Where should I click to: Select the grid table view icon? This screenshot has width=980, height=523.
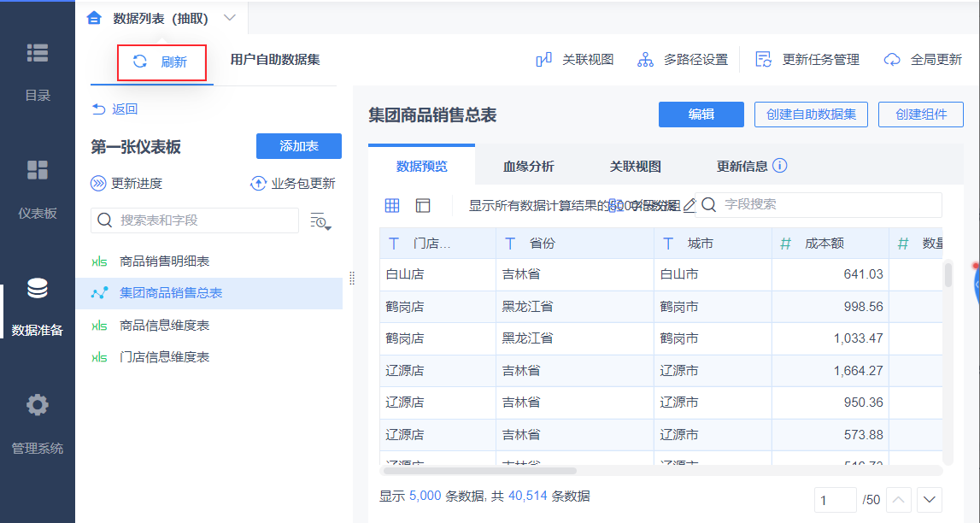[x=392, y=205]
